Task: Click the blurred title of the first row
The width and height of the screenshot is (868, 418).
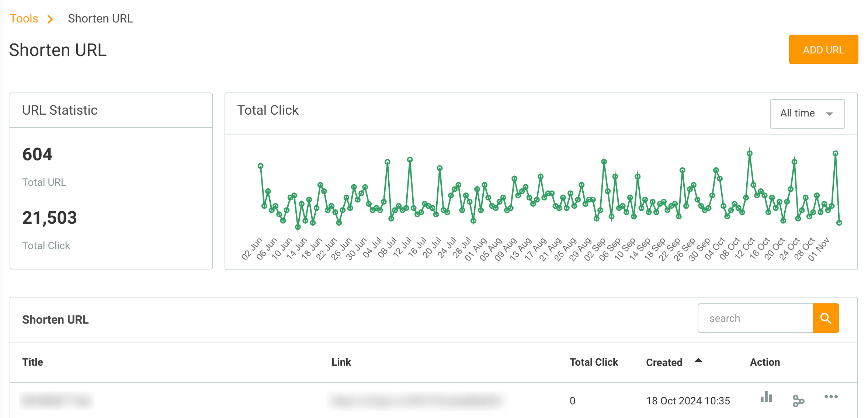Action: (56, 401)
